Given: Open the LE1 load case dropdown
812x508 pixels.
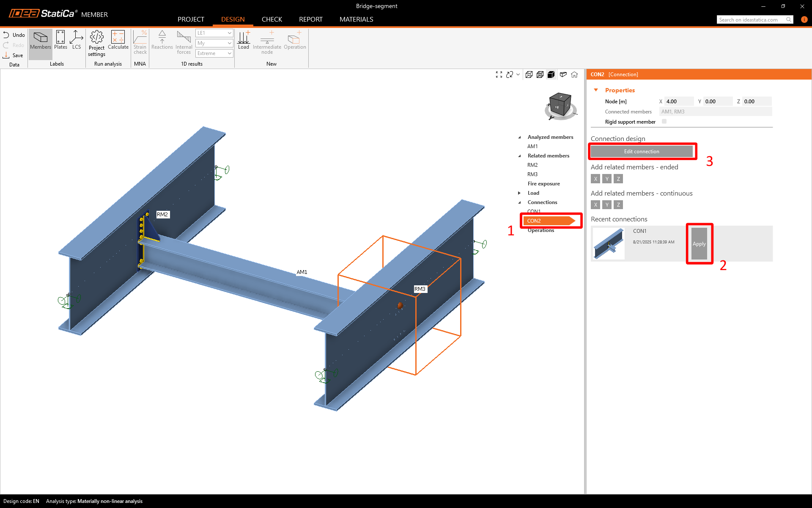Looking at the screenshot, I should pyautogui.click(x=214, y=33).
